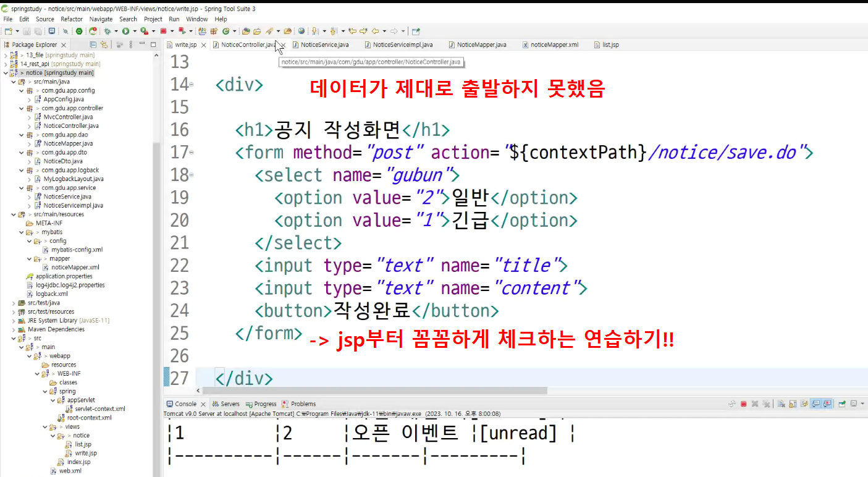Viewport: 868px width, 477px height.
Task: Switch to Problems view tab
Action: [298, 404]
